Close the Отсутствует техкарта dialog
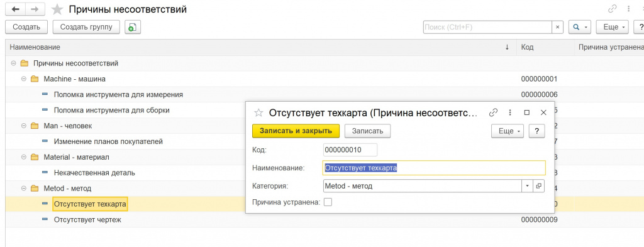This screenshot has height=247, width=644. (x=543, y=113)
